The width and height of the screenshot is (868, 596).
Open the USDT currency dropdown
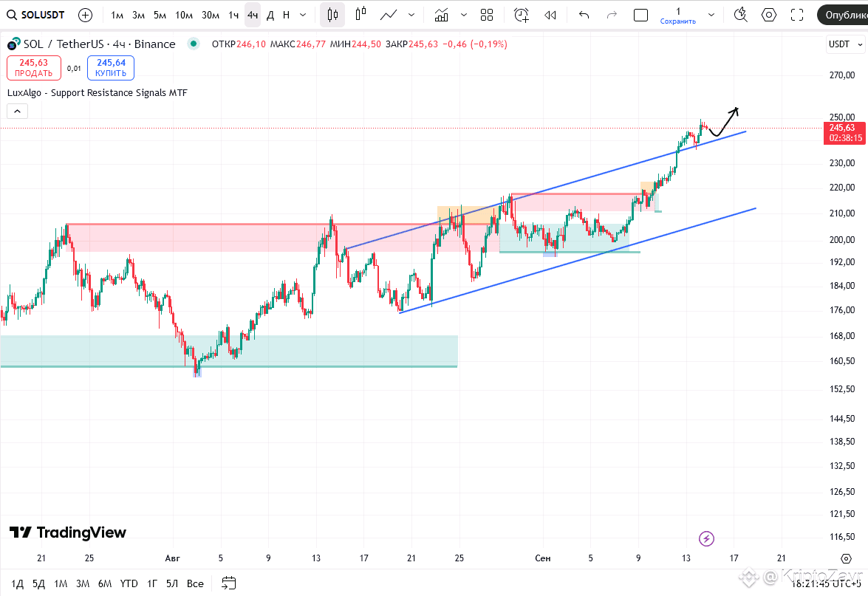coord(845,44)
